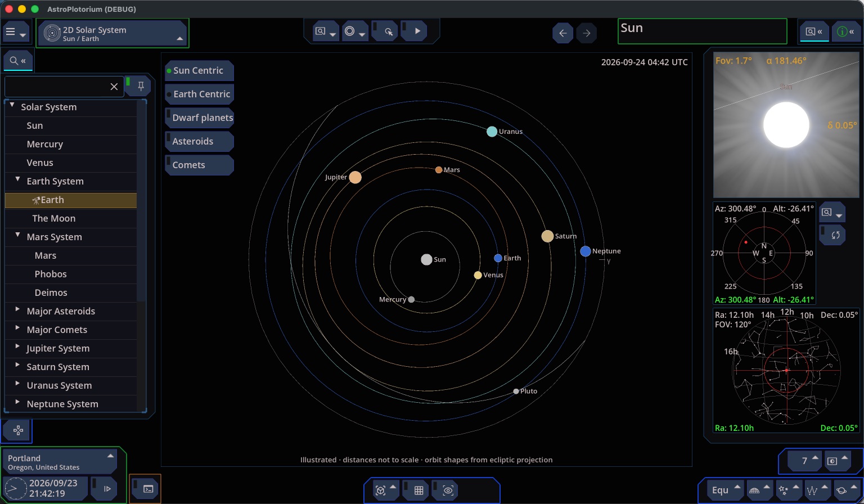This screenshot has height=504, width=864.
Task: Open the concentric rings dropdown
Action: (x=355, y=31)
